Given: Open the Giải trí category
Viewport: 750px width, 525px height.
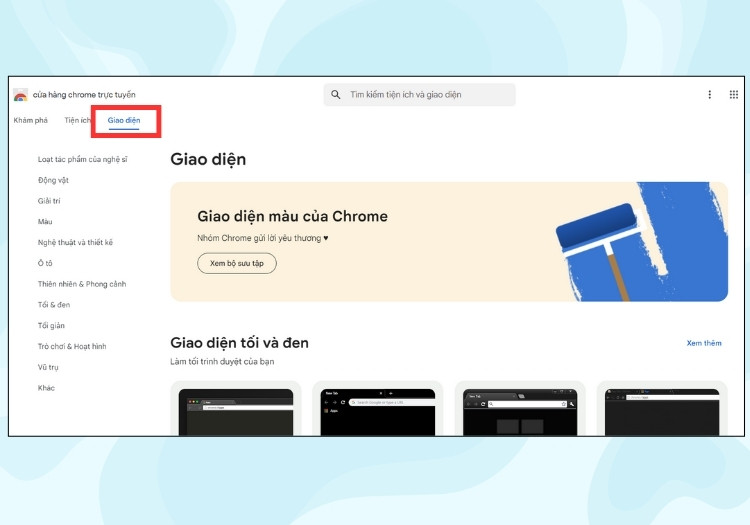Looking at the screenshot, I should pos(49,201).
